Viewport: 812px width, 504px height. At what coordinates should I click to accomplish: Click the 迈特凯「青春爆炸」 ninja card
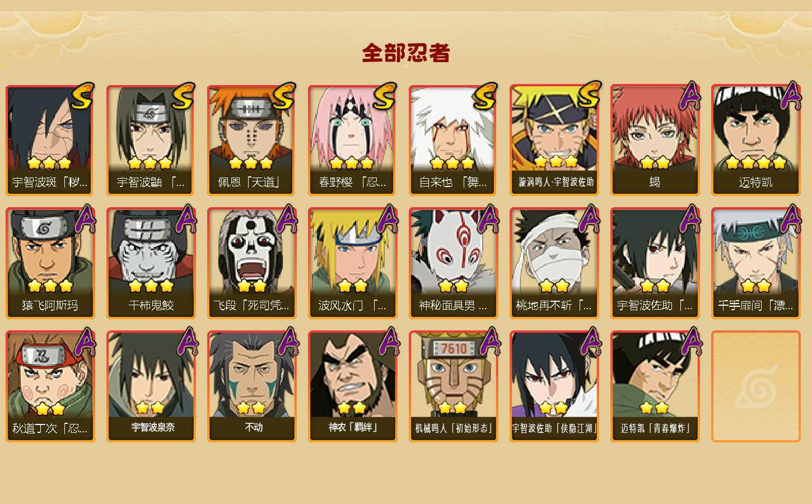(655, 386)
